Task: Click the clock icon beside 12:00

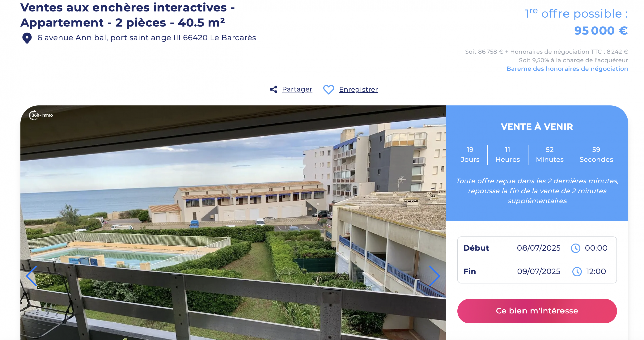Action: (x=577, y=271)
